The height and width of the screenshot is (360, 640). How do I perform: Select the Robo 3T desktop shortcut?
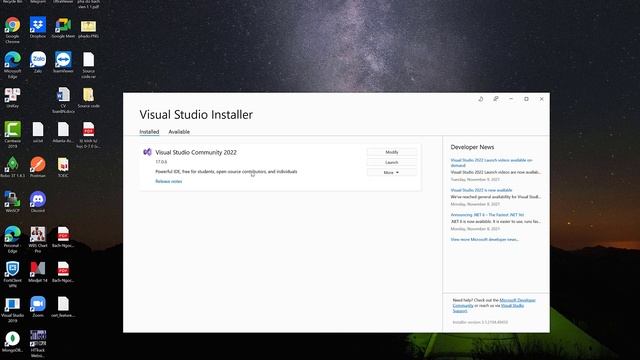tap(12, 167)
